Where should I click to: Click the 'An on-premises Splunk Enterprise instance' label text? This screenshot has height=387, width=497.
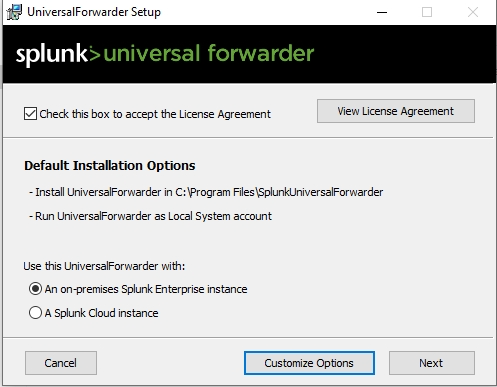pyautogui.click(x=146, y=289)
